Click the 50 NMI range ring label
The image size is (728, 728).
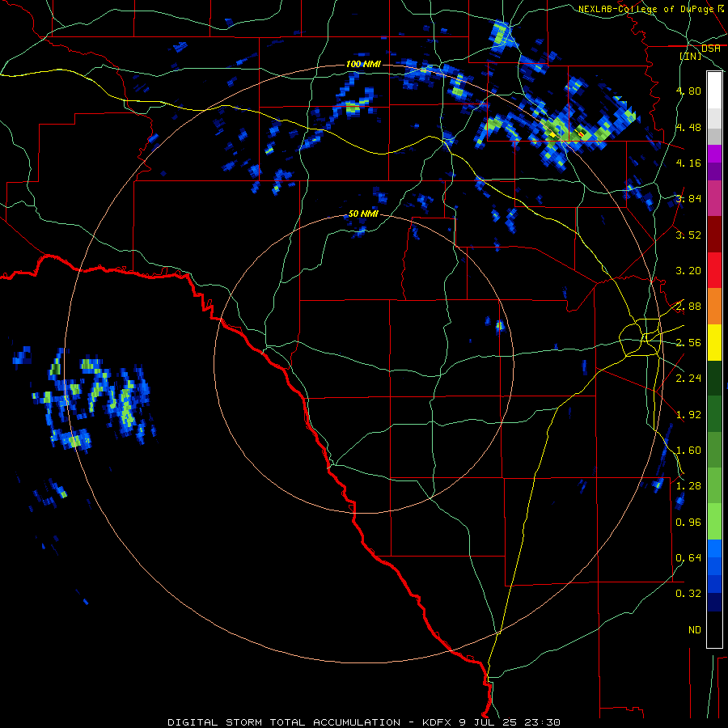pos(363,214)
